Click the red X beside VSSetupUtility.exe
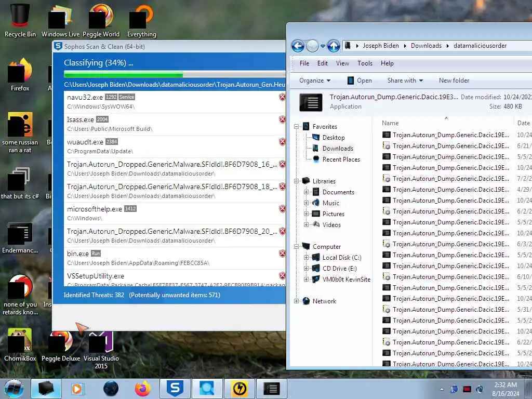The height and width of the screenshot is (399, 532). point(282,276)
